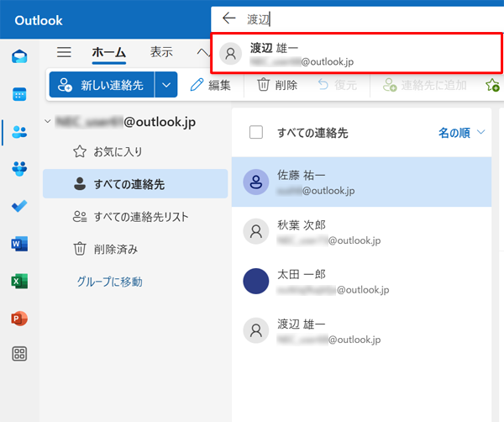Launch Excel from the sidebar

pyautogui.click(x=19, y=282)
